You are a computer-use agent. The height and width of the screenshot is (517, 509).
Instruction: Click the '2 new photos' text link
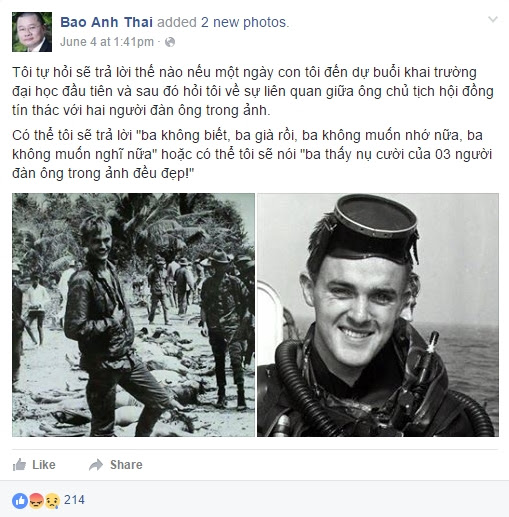click(x=243, y=22)
